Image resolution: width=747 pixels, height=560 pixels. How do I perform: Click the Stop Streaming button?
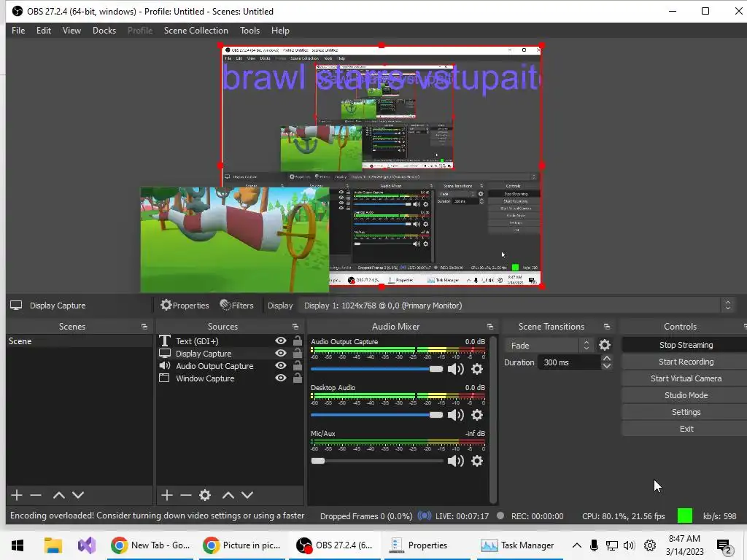[686, 345]
